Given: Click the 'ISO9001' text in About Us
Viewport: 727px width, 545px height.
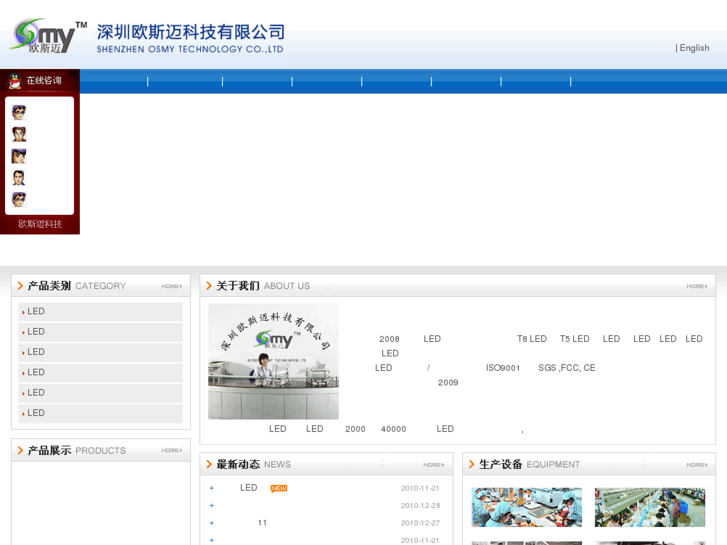Looking at the screenshot, I should pos(503,368).
